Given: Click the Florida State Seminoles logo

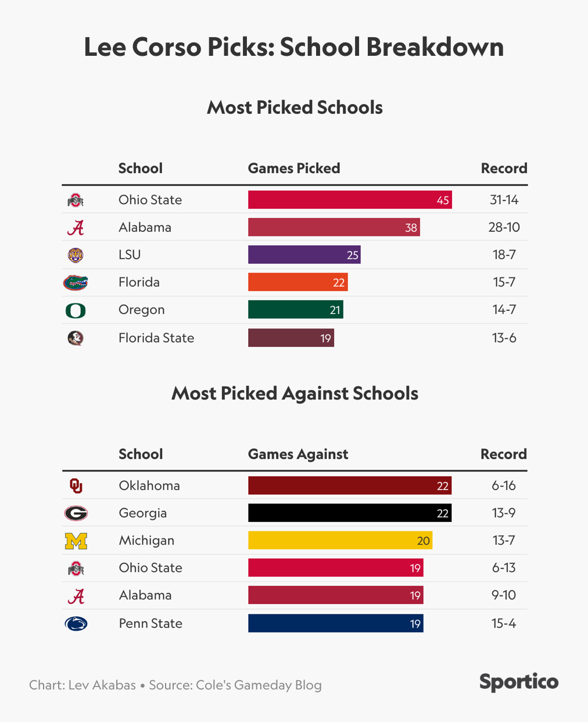Looking at the screenshot, I should (x=76, y=338).
